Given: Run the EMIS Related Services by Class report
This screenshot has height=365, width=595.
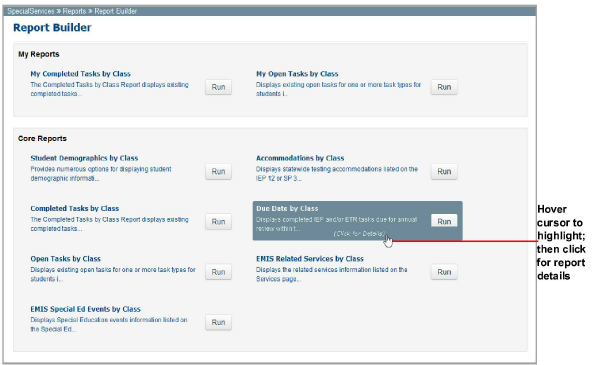Looking at the screenshot, I should [444, 272].
